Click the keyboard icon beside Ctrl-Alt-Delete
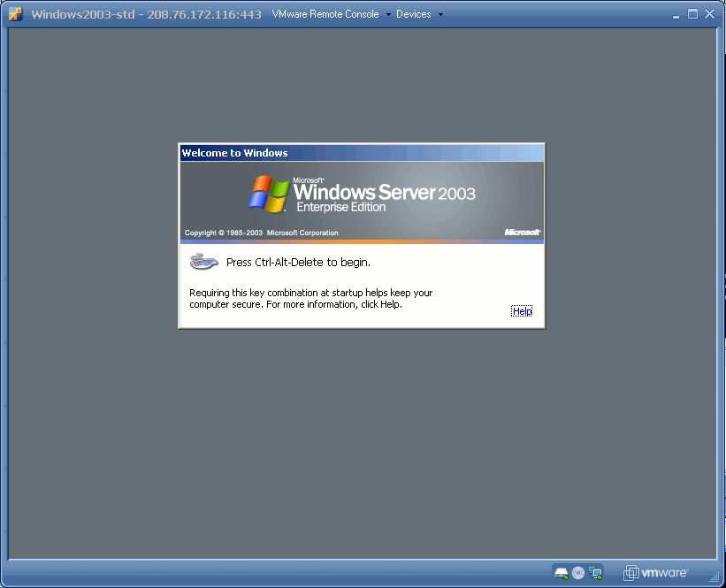The width and height of the screenshot is (726, 588). click(x=203, y=262)
